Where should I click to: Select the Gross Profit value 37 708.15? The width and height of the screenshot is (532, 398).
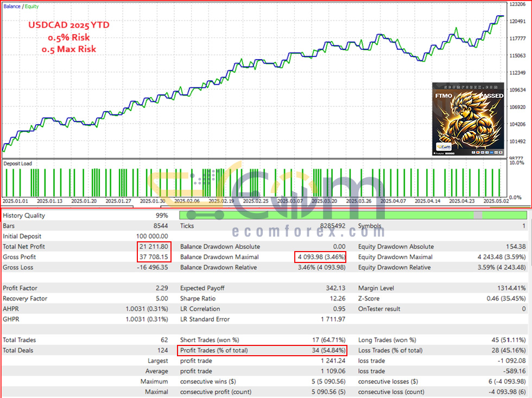[x=154, y=257]
